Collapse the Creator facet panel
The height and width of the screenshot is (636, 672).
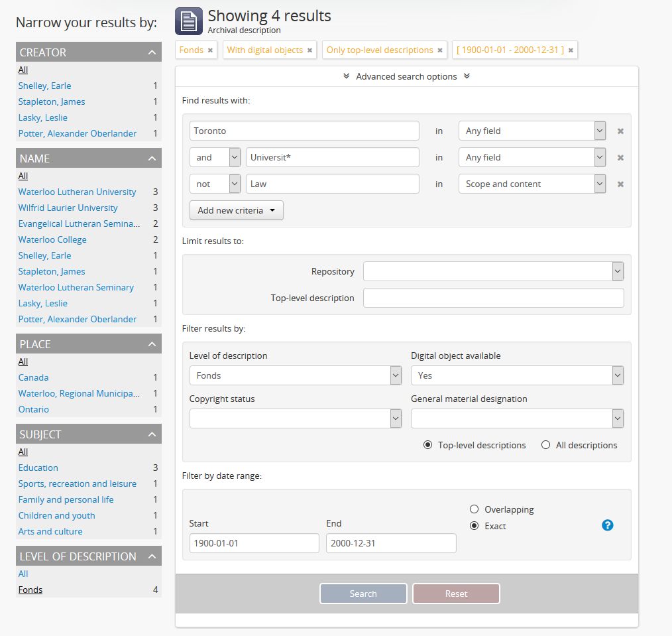click(x=152, y=52)
